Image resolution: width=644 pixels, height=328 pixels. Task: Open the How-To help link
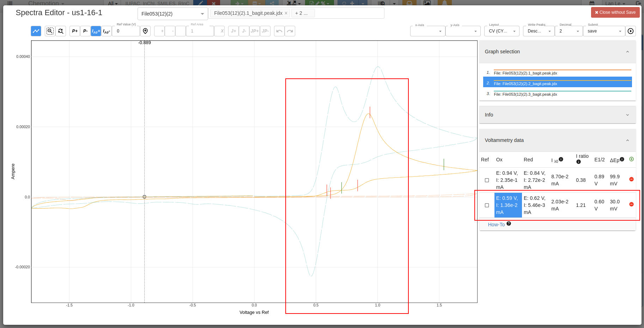coord(496,225)
